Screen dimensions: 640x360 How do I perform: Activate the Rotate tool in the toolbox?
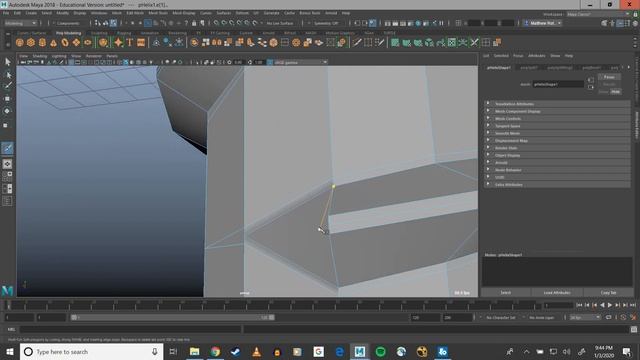7,111
